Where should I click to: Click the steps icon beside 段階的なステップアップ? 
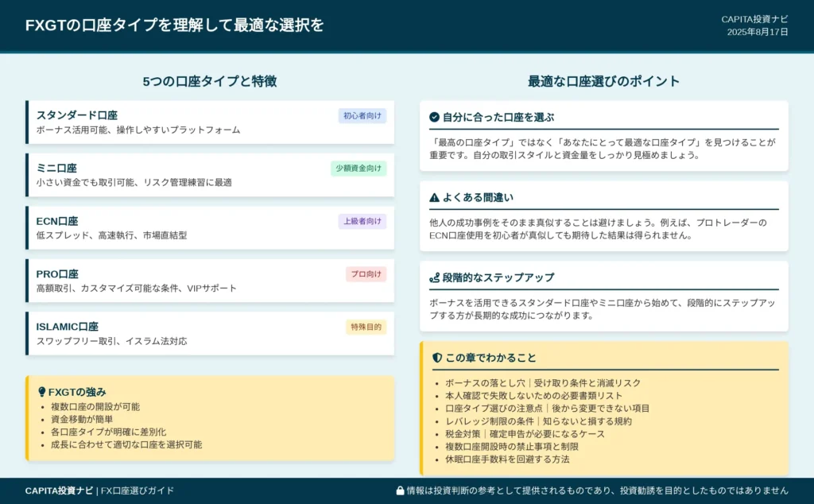[434, 277]
